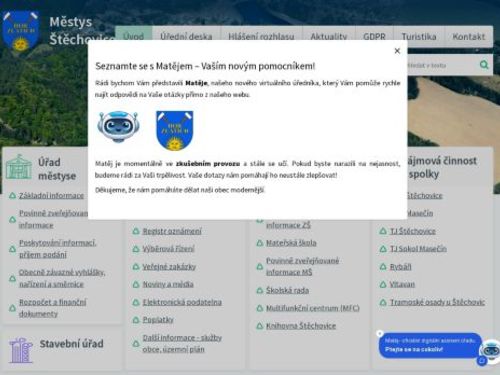Close the Matěj introduction popup
The width and height of the screenshot is (500, 375).
[397, 51]
